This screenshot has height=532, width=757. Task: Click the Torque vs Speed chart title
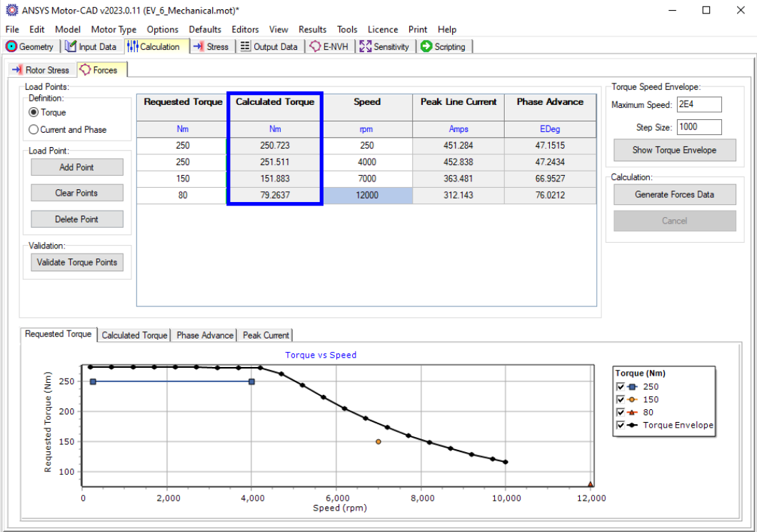pyautogui.click(x=321, y=355)
